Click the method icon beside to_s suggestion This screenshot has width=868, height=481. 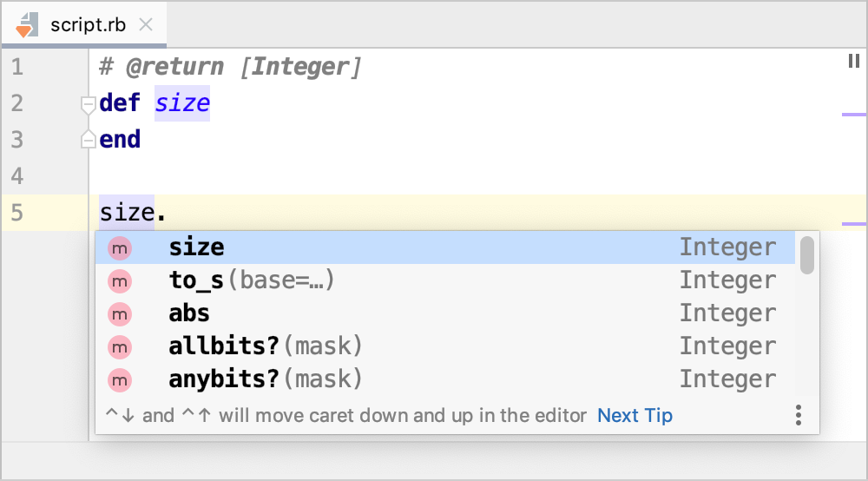pos(119,281)
